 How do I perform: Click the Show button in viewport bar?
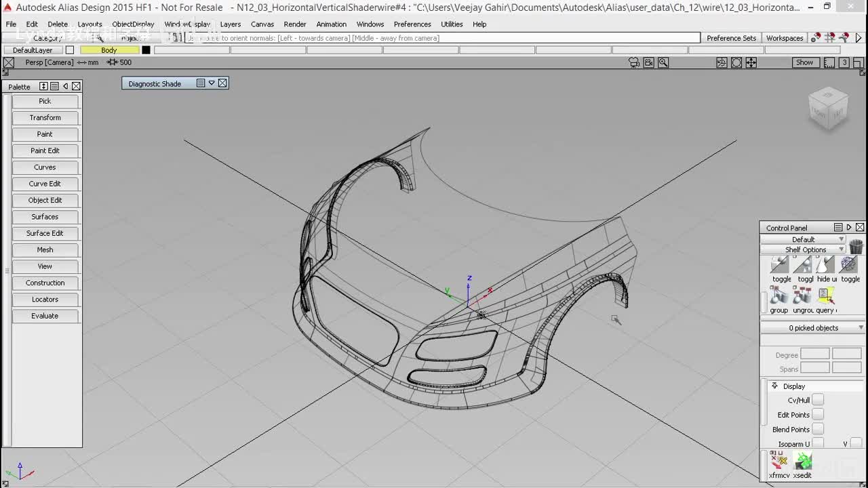tap(804, 62)
